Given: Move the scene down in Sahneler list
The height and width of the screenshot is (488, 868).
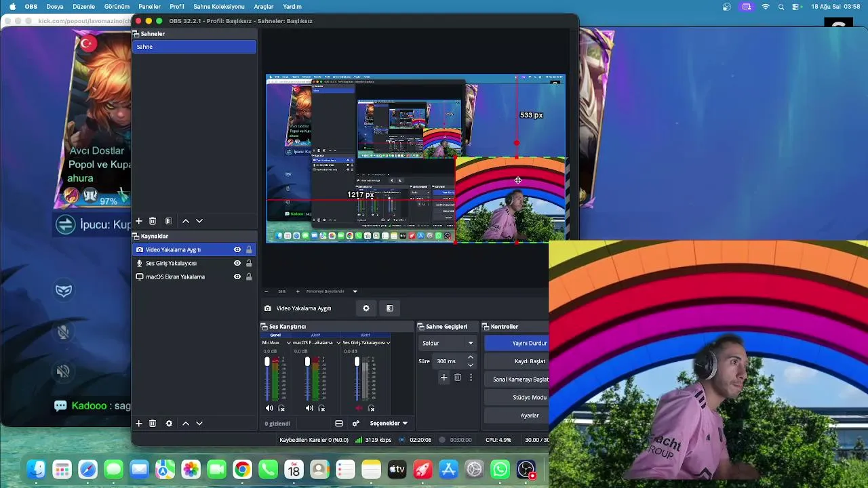Looking at the screenshot, I should tap(199, 221).
